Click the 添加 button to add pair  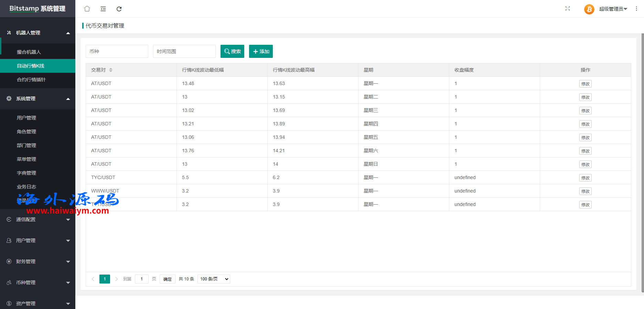click(x=261, y=51)
